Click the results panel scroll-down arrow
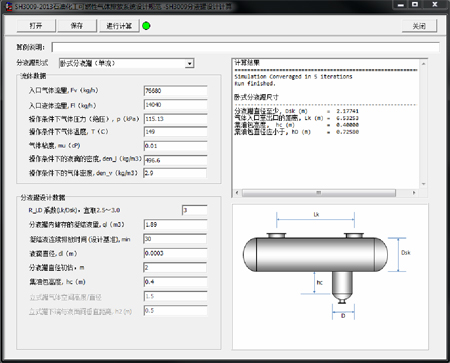Screen dimensions: 450x363 click(424, 184)
